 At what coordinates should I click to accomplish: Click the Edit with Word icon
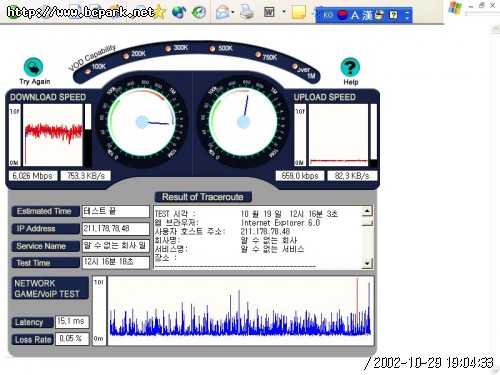269,12
